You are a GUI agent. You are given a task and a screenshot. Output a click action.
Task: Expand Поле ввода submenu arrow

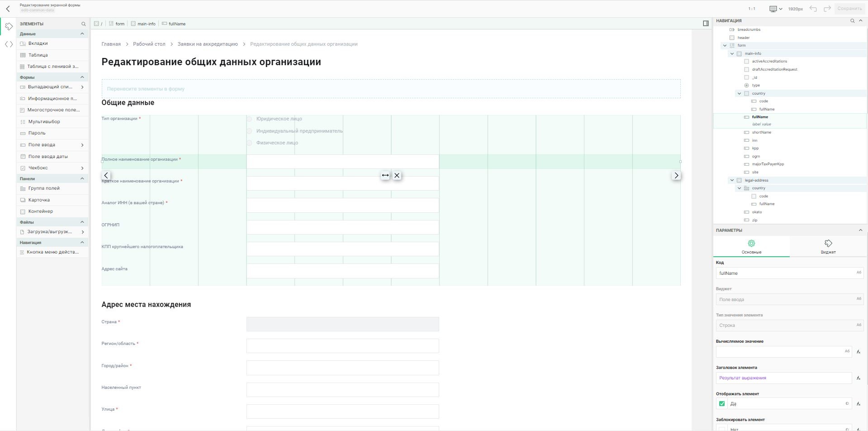coord(82,145)
